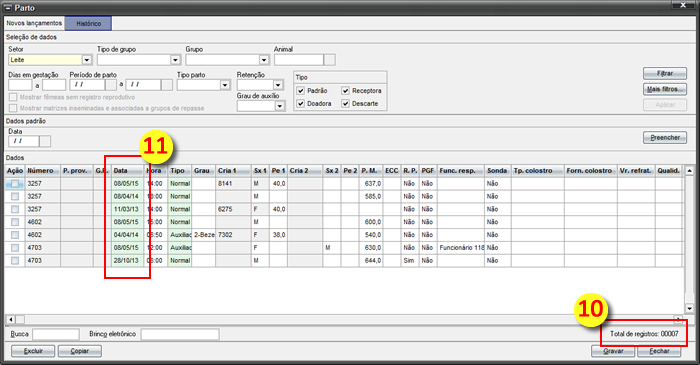Click the Animal input field
This screenshot has width=700, height=365.
click(299, 60)
